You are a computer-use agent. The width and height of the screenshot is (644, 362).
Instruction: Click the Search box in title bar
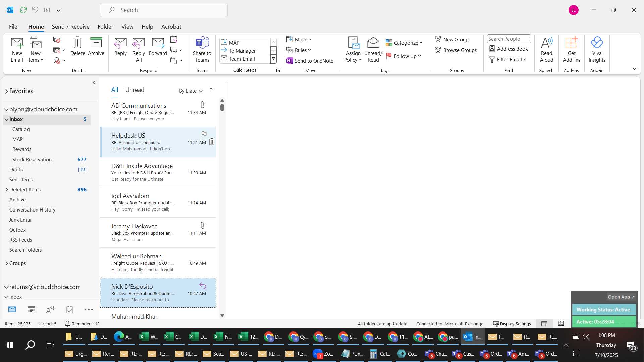164,10
